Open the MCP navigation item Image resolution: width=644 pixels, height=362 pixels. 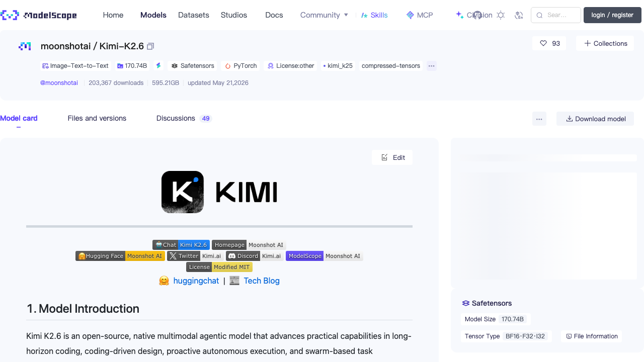point(420,15)
